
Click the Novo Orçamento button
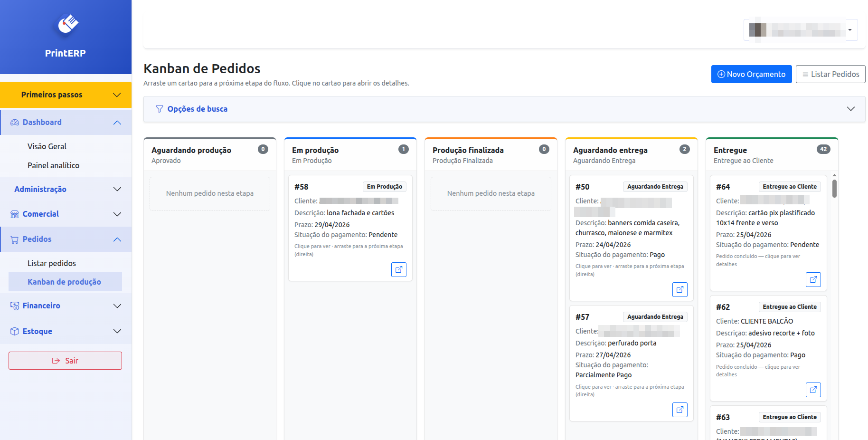751,74
